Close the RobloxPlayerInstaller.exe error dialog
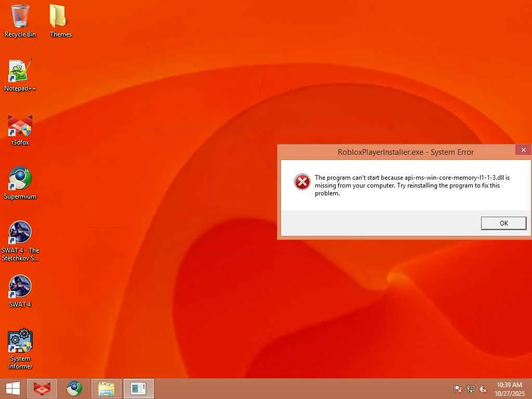The height and width of the screenshot is (399, 532). click(x=523, y=150)
